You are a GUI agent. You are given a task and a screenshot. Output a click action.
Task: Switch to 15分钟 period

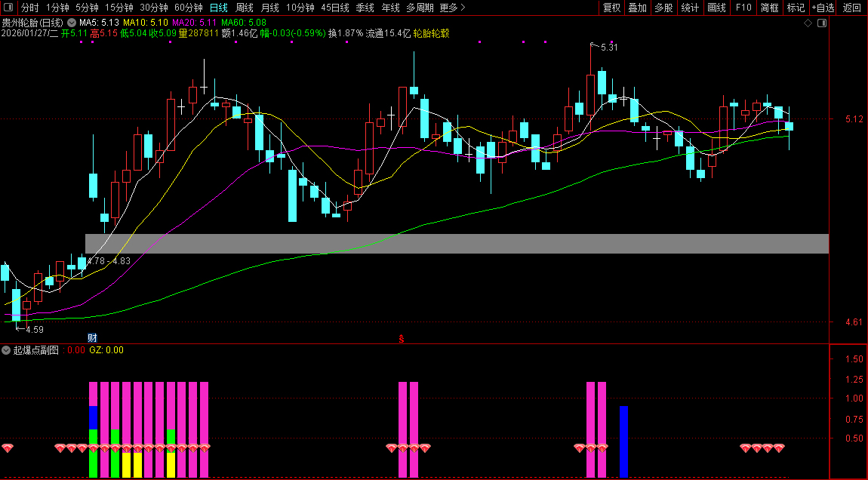click(x=119, y=8)
